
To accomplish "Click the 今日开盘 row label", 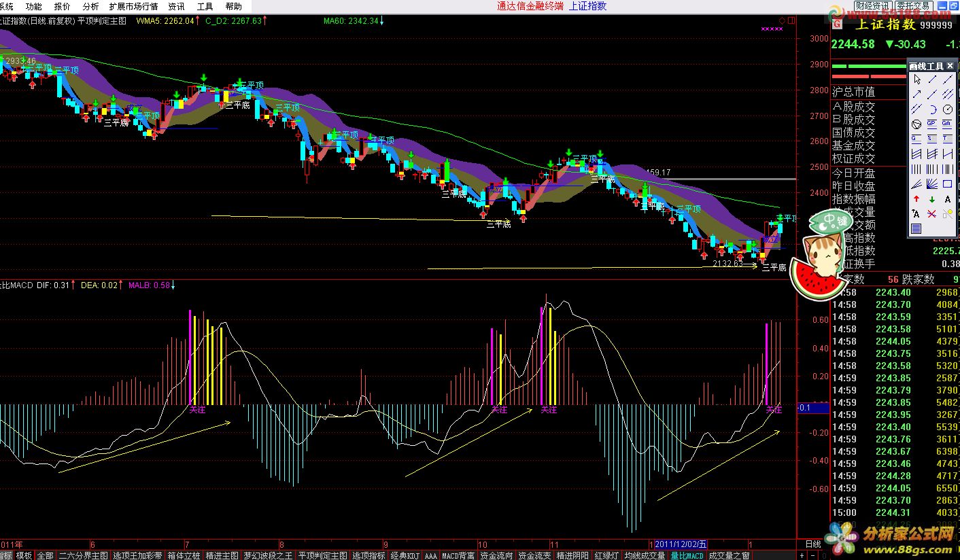I will pyautogui.click(x=854, y=173).
